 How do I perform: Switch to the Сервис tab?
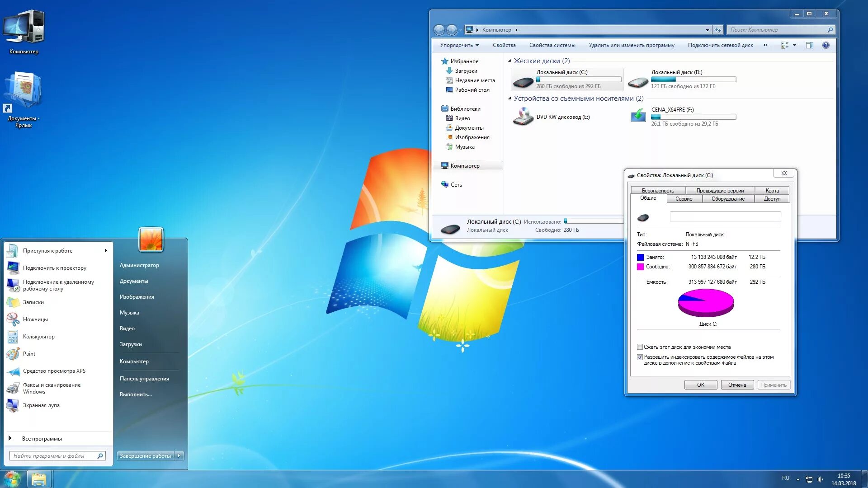coord(684,199)
